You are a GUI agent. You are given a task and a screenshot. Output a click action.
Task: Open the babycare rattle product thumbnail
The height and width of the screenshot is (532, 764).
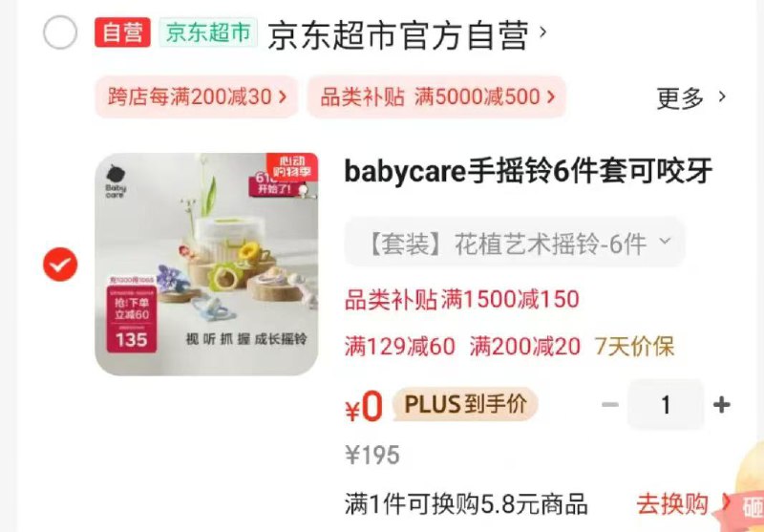pos(206,264)
